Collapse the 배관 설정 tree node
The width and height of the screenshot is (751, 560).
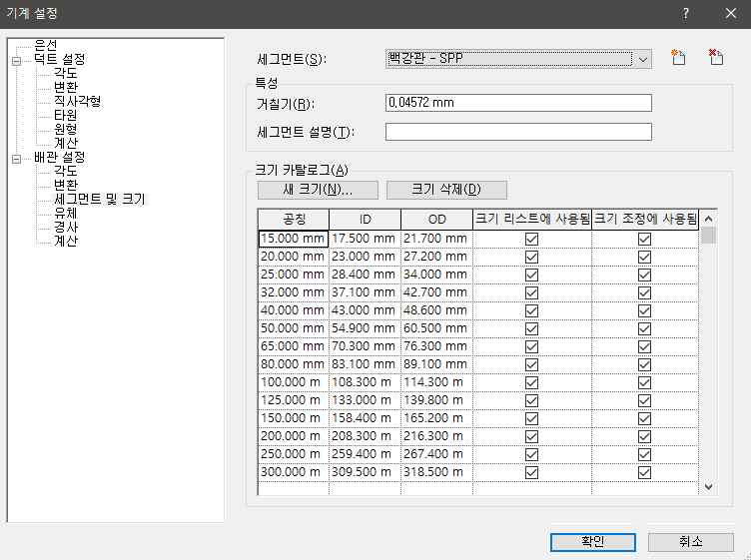pyautogui.click(x=16, y=159)
